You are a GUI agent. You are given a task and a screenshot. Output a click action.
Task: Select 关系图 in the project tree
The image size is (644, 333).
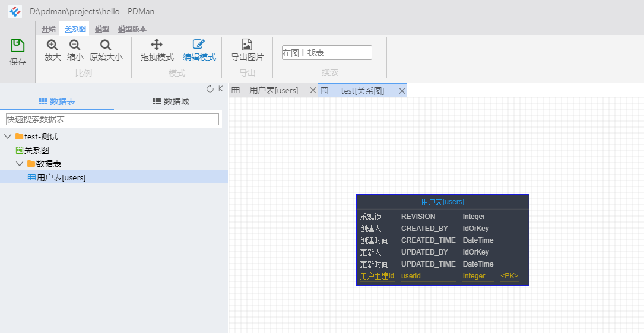point(37,150)
